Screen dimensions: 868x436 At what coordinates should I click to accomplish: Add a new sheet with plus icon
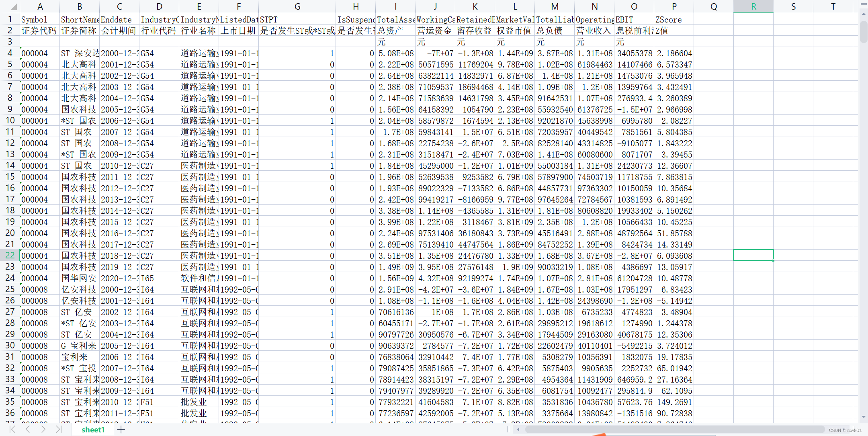[x=121, y=430]
